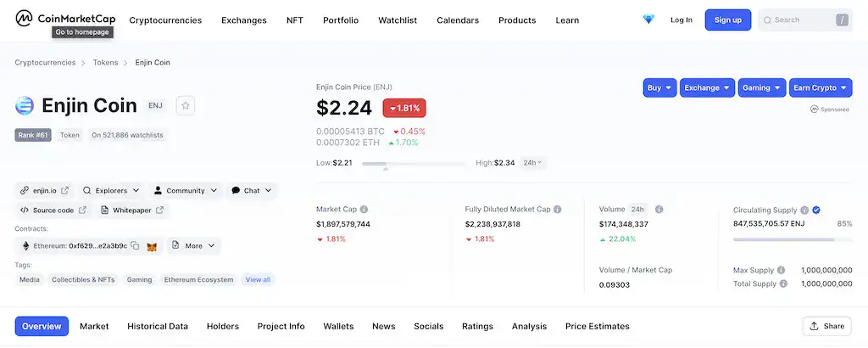The image size is (868, 348).
Task: Click the Media tag
Action: (x=30, y=280)
